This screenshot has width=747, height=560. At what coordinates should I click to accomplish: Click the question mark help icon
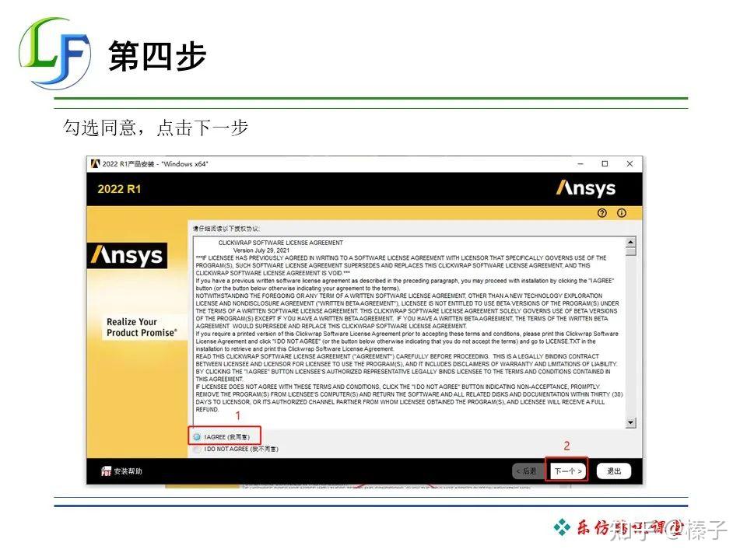click(603, 212)
